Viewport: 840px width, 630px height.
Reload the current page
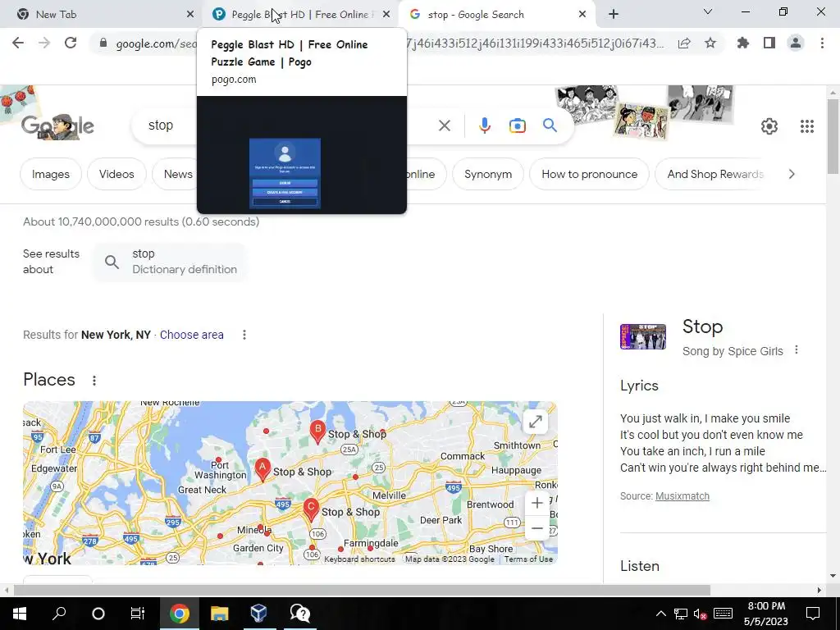pos(71,43)
